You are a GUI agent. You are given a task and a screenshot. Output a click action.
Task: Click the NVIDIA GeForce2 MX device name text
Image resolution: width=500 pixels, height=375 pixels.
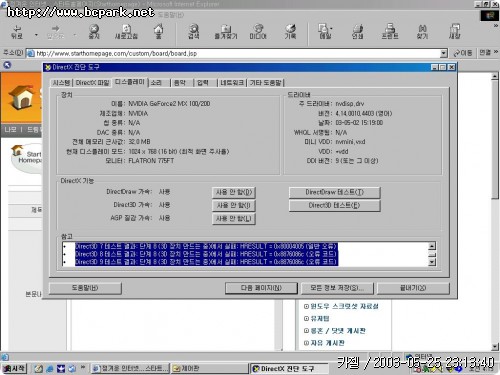(169, 104)
